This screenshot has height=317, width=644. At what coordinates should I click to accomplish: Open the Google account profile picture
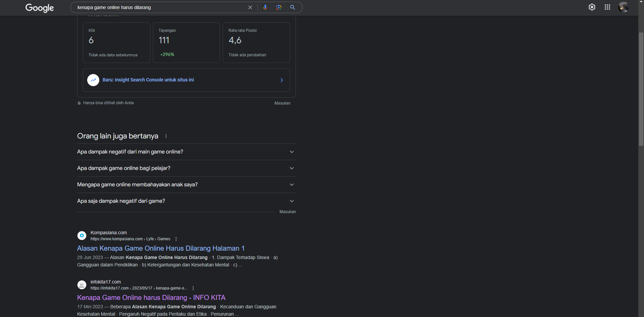pyautogui.click(x=623, y=7)
